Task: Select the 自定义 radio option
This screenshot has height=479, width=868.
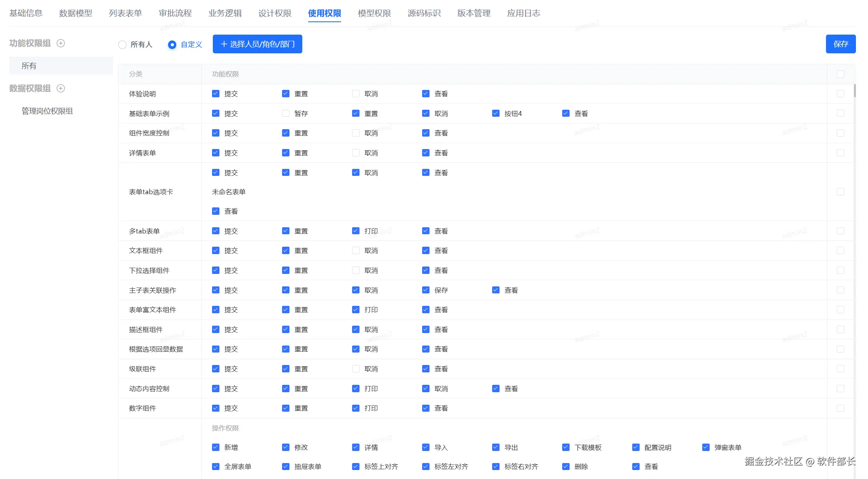Action: tap(172, 45)
